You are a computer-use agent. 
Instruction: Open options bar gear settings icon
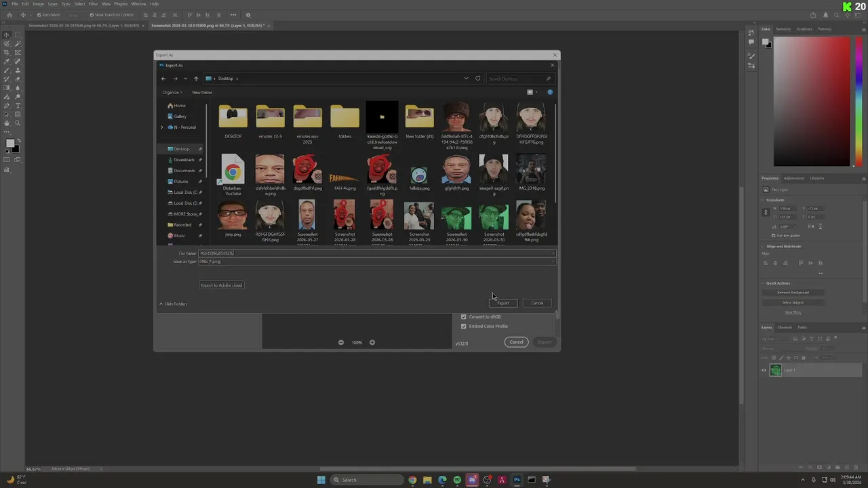point(248,15)
